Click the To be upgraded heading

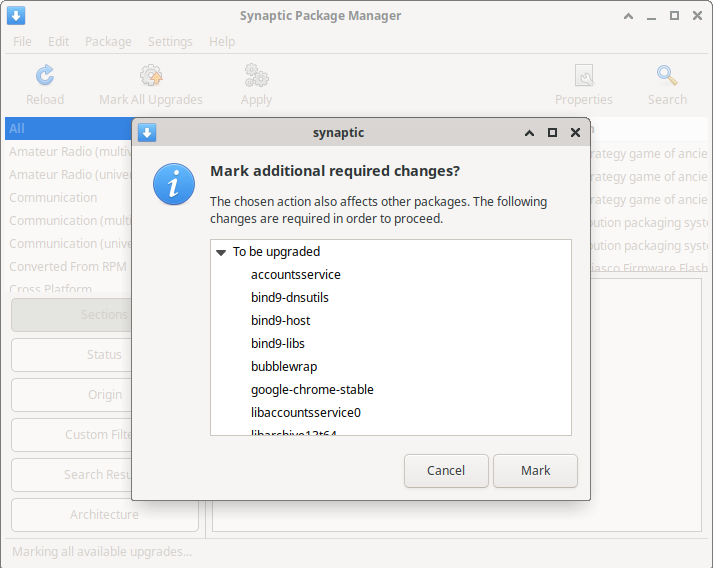point(276,251)
